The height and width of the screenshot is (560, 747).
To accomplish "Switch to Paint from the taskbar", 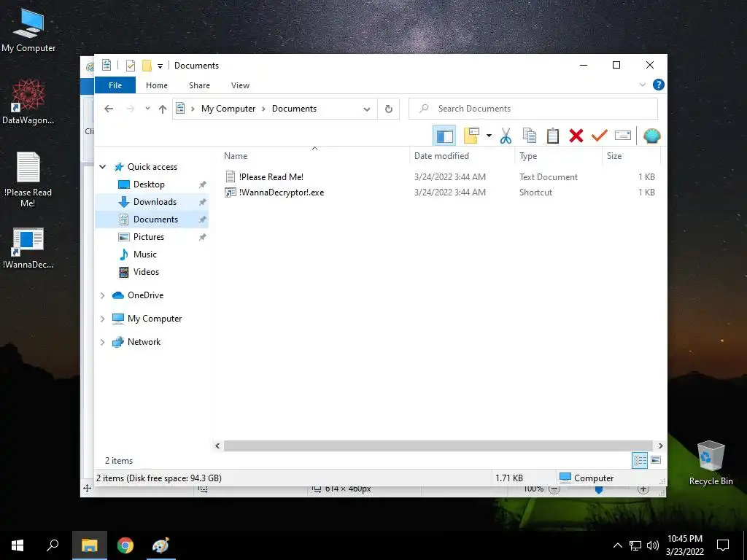I will coord(160,545).
